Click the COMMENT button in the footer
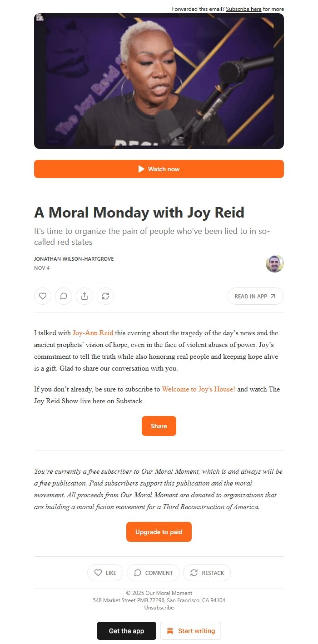 pyautogui.click(x=153, y=573)
